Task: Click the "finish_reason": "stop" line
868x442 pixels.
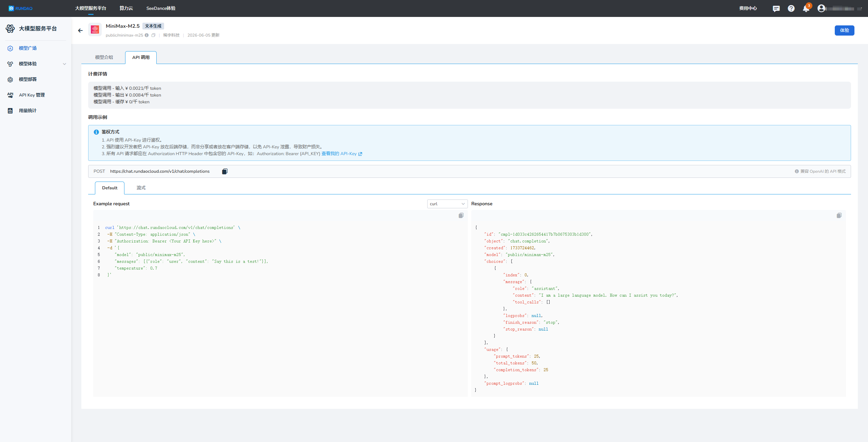Action: coord(531,322)
